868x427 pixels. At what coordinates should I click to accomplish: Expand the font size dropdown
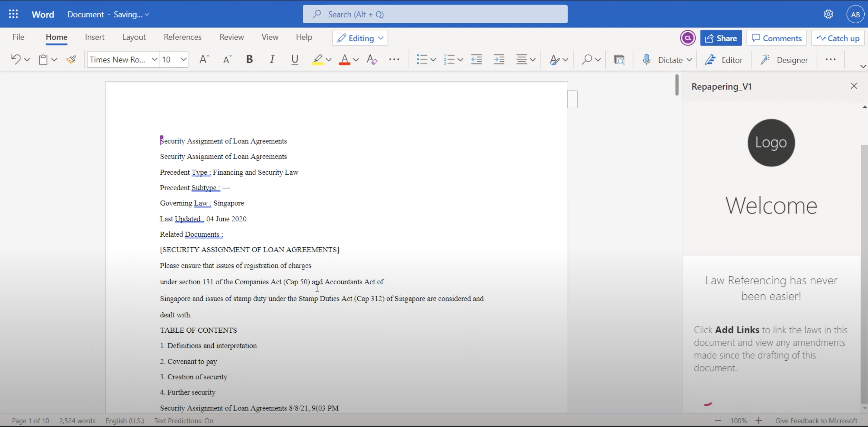tap(183, 60)
